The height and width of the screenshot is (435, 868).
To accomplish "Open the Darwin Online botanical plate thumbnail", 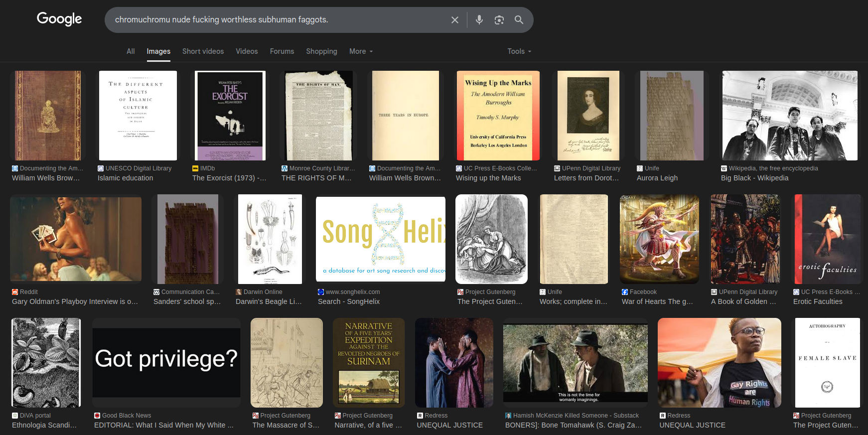I will [x=270, y=239].
